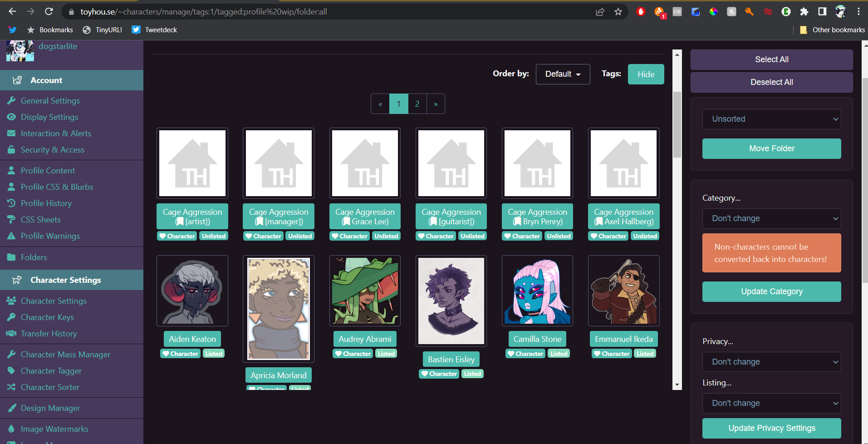The height and width of the screenshot is (444, 868).
Task: Open the Category Don't change dropdown
Action: (x=771, y=218)
